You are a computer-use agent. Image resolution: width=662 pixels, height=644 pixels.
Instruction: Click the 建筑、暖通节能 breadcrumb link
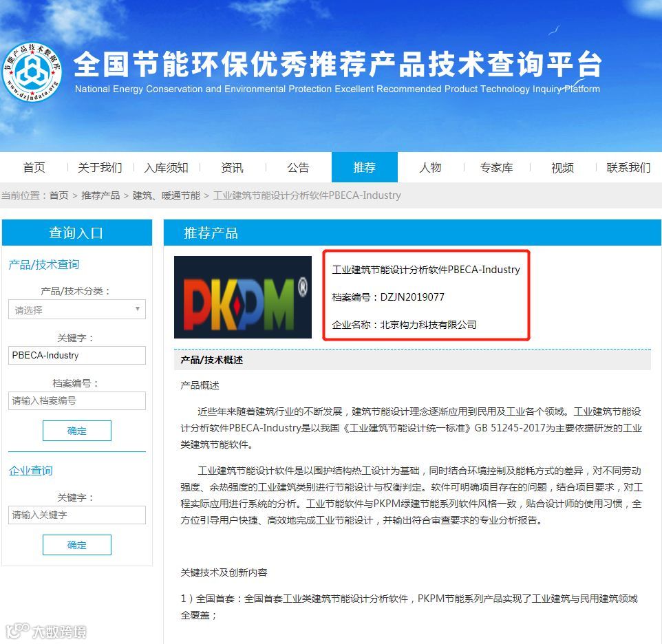tap(167, 195)
